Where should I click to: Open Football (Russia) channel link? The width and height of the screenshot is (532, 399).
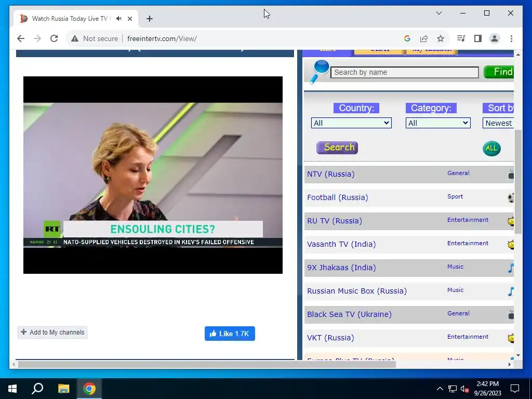[338, 197]
